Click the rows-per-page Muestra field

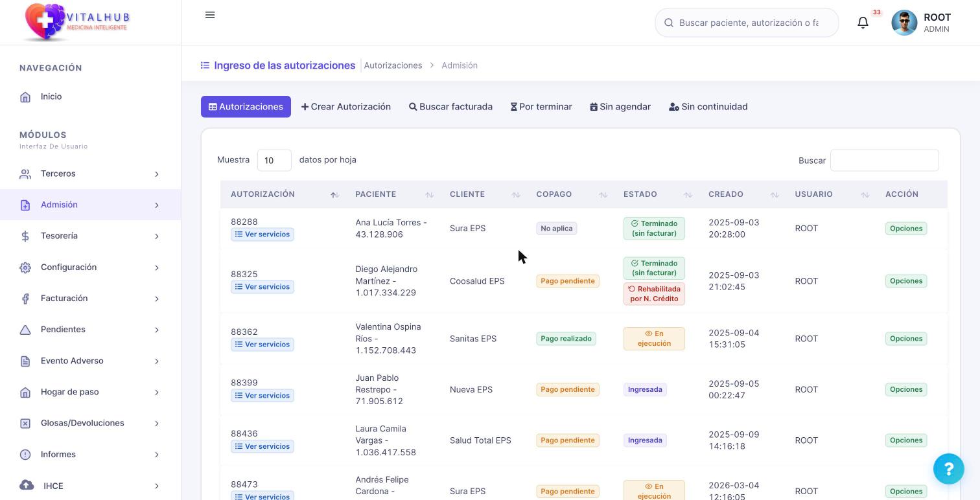point(274,160)
